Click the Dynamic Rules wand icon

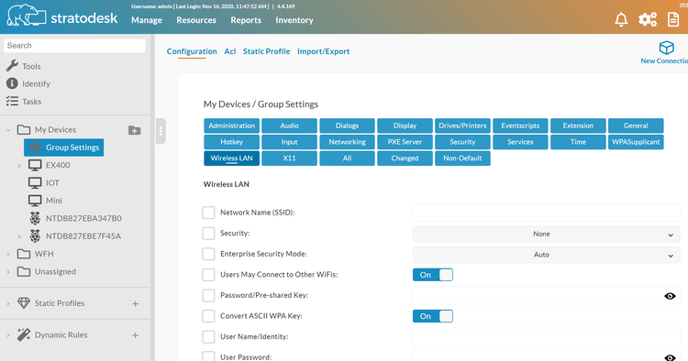(x=24, y=335)
